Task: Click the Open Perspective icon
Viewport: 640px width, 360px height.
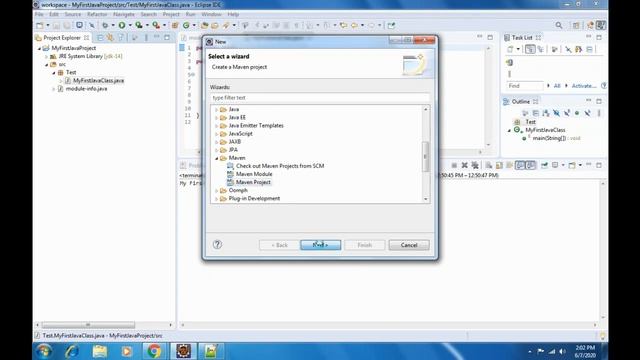Action: click(576, 25)
